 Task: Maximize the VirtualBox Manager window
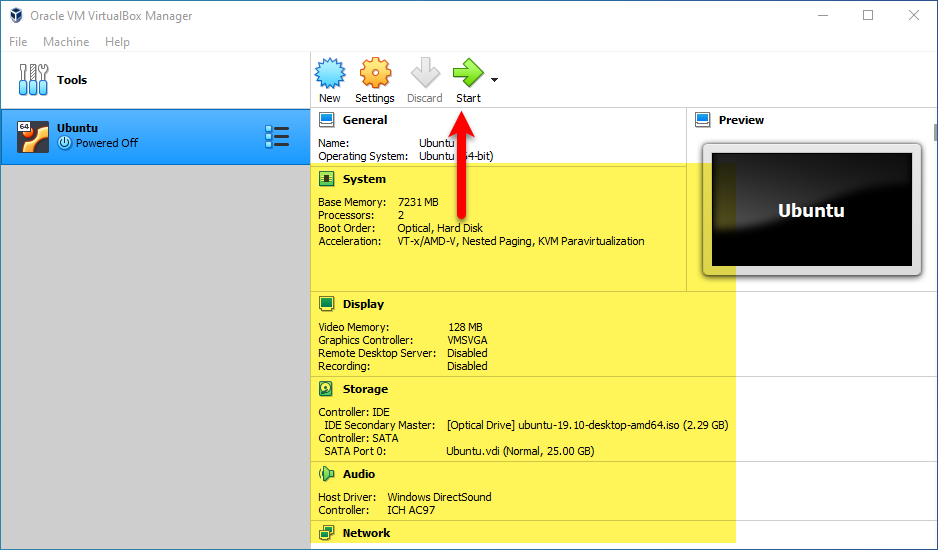click(x=868, y=16)
